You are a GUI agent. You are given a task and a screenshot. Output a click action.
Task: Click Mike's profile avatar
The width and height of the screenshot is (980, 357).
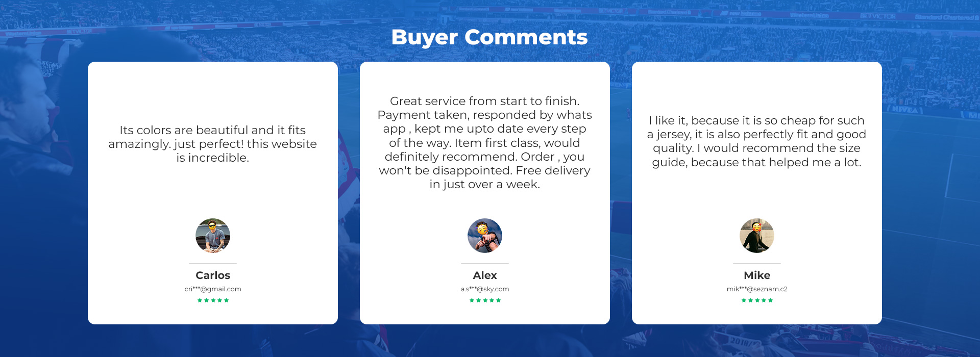[x=757, y=236]
